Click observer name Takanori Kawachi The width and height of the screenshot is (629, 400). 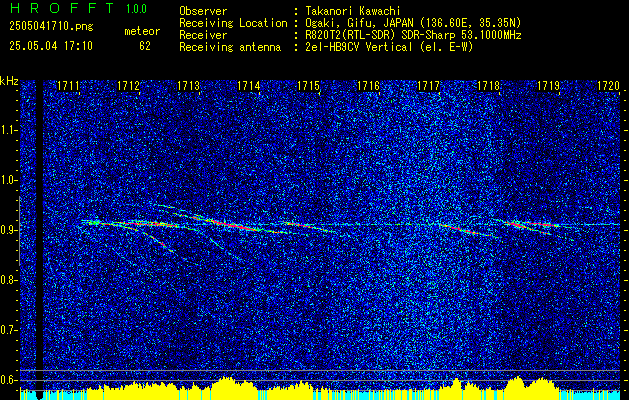[353, 11]
